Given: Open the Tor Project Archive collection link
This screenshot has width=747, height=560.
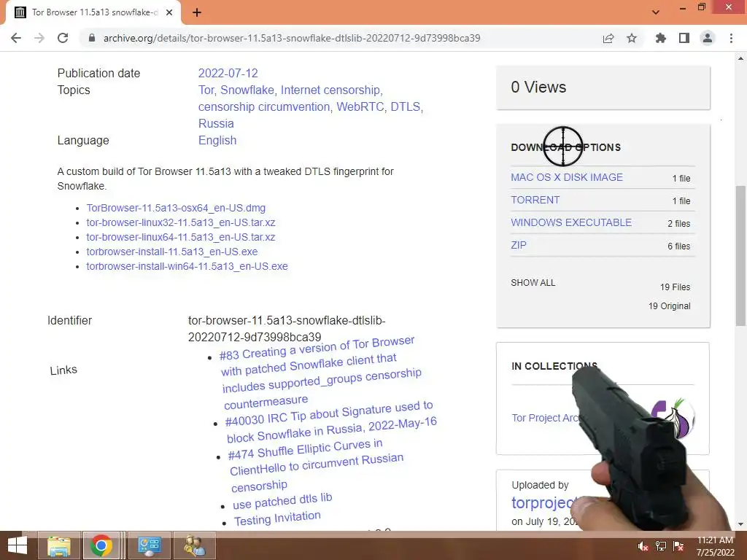Looking at the screenshot, I should tap(544, 418).
